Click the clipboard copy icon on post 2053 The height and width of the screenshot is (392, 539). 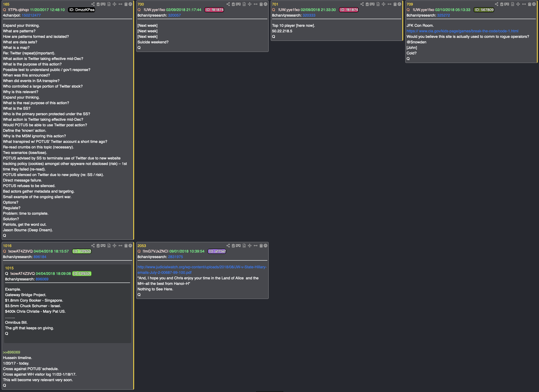click(x=261, y=246)
